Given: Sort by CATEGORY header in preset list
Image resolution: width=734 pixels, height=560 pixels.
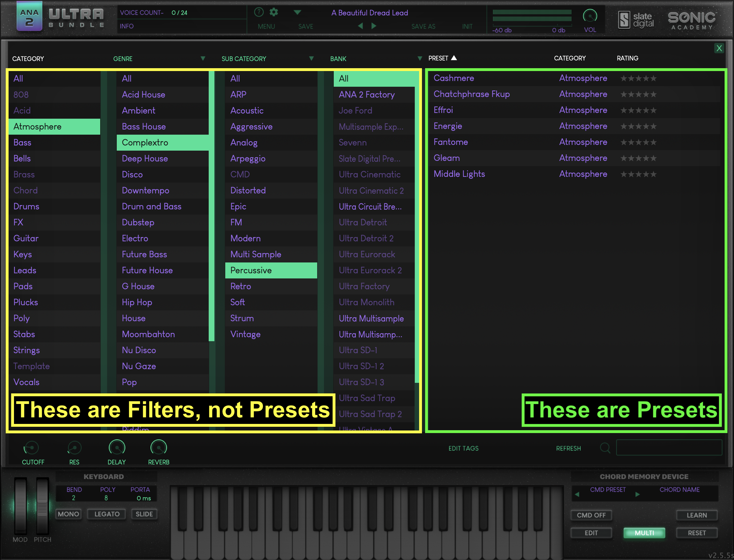Looking at the screenshot, I should pyautogui.click(x=570, y=58).
